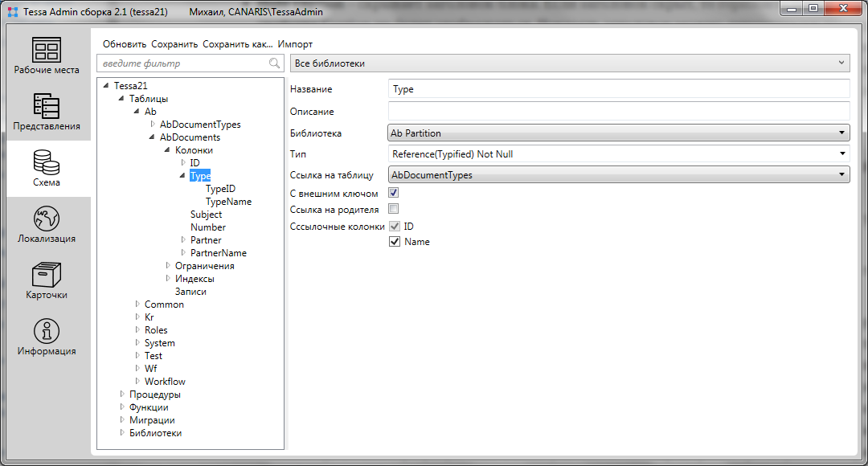This screenshot has height=466, width=868.
Task: Select the Схема database icon
Action: (47, 163)
